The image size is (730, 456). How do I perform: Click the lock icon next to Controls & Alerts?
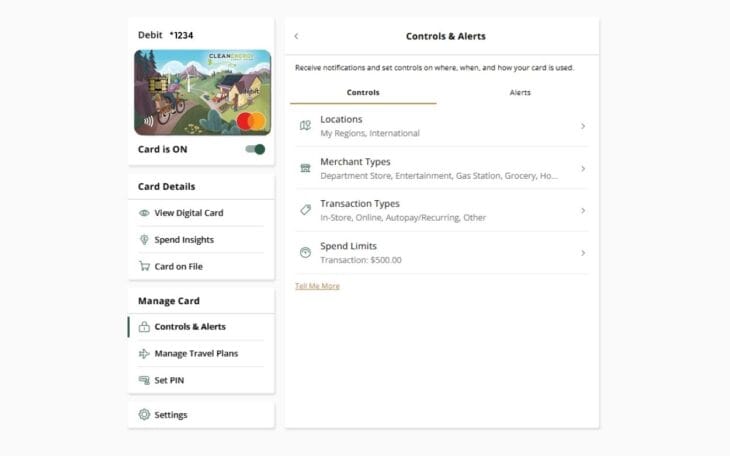(144, 327)
